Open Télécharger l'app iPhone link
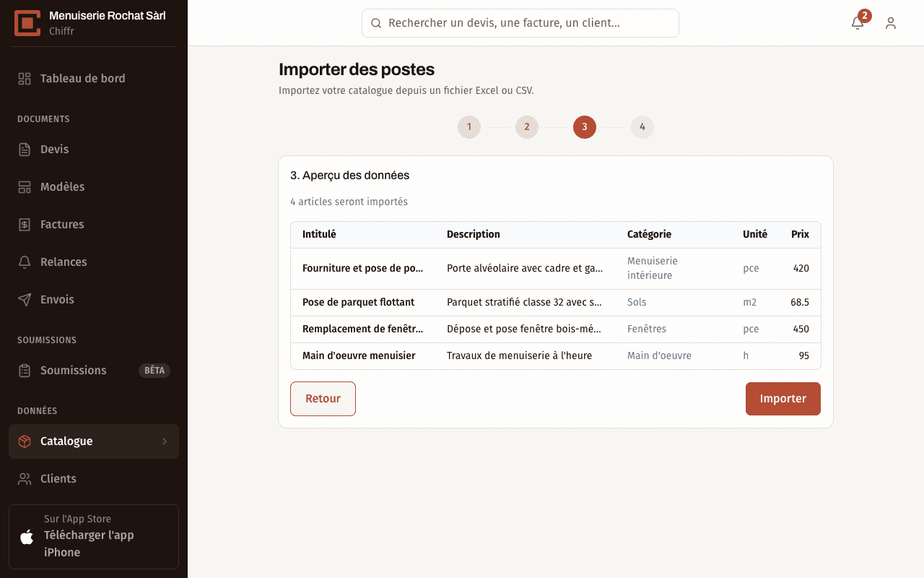 pyautogui.click(x=94, y=537)
